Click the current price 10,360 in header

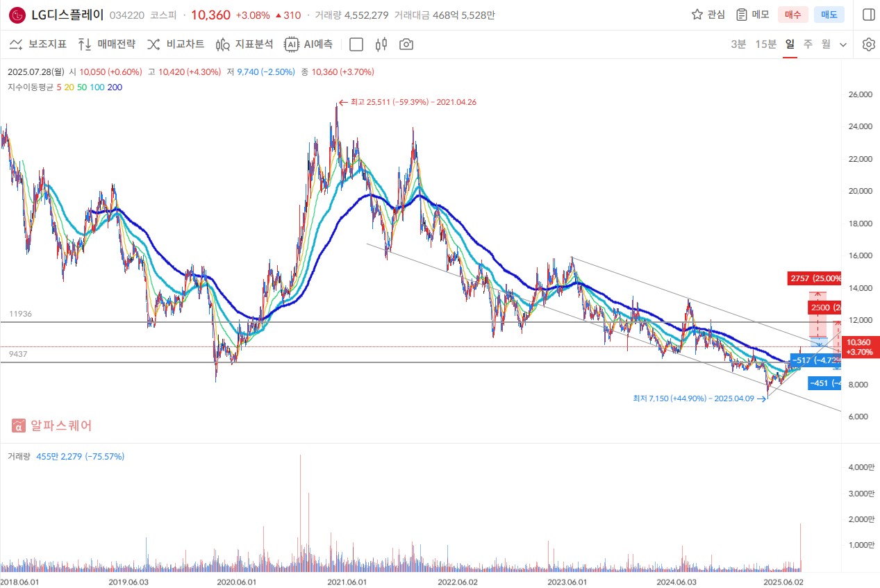[210, 15]
